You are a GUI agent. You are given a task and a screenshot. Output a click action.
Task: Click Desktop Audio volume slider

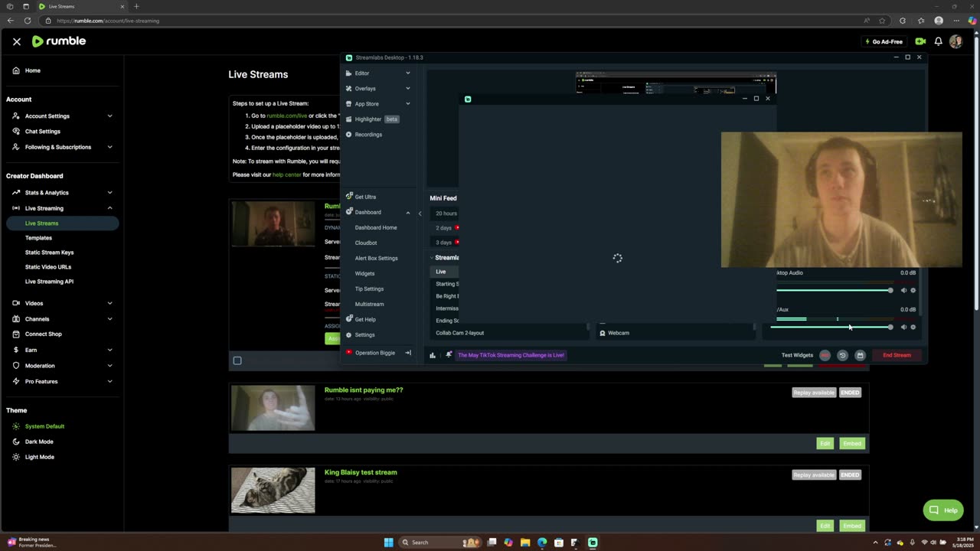click(833, 290)
